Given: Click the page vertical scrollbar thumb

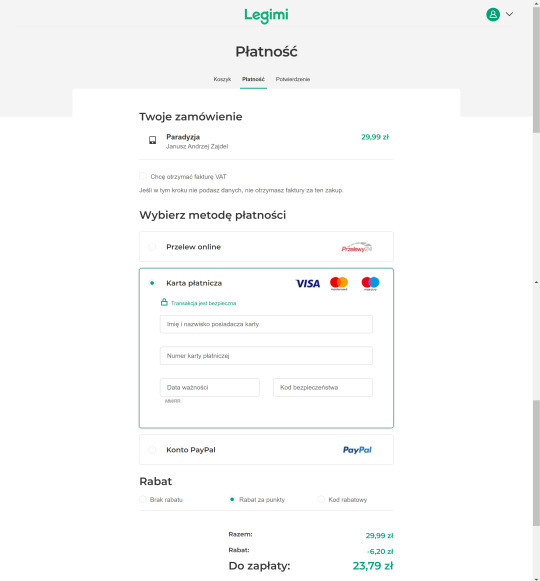Looking at the screenshot, I should pyautogui.click(x=536, y=70).
